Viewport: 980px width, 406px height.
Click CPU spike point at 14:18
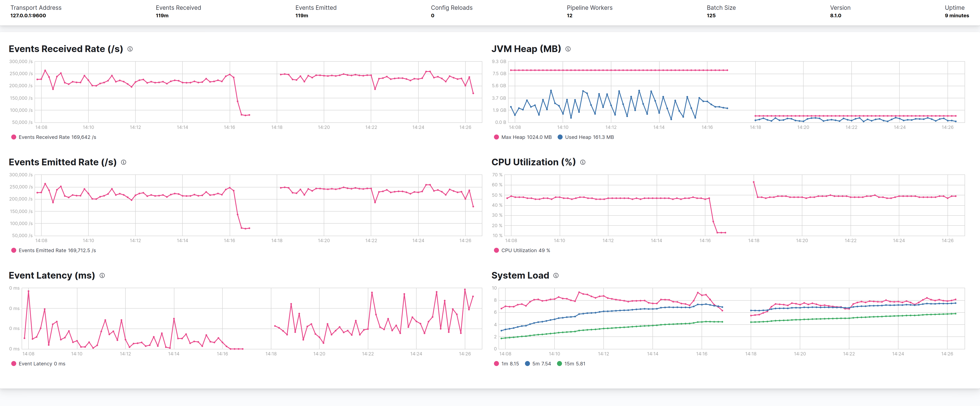754,182
